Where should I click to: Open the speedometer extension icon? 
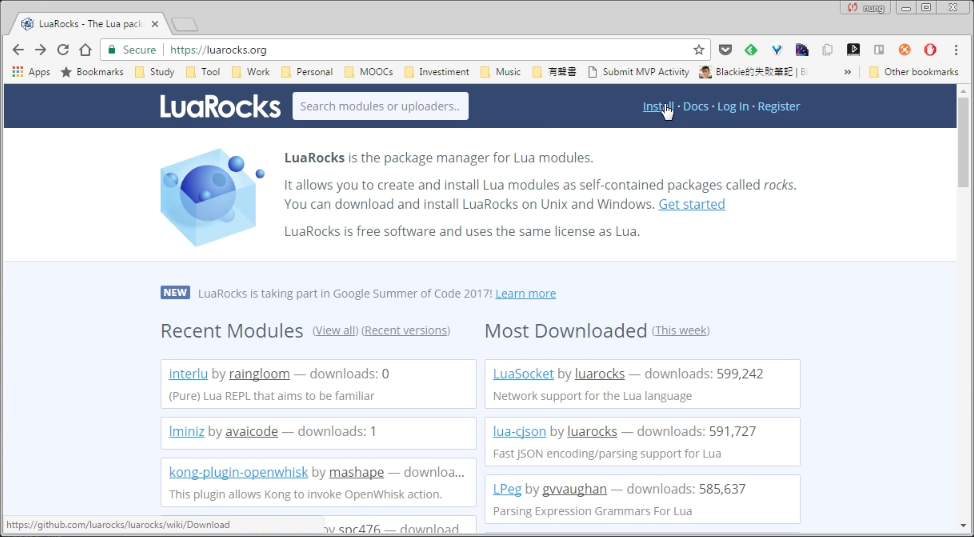point(802,50)
